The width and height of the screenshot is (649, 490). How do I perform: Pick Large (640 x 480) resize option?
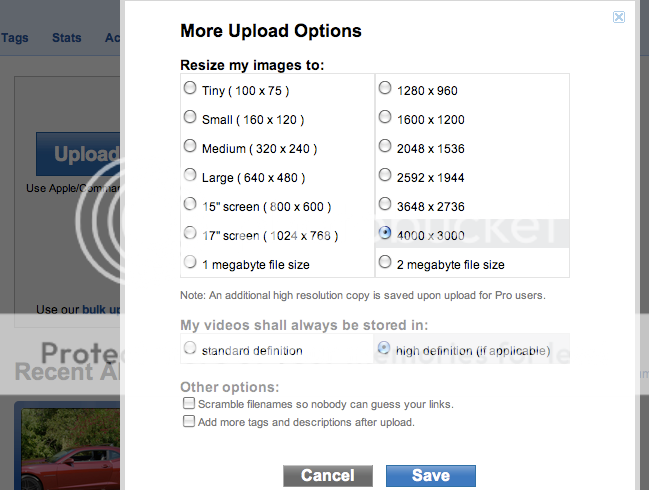pos(190,175)
